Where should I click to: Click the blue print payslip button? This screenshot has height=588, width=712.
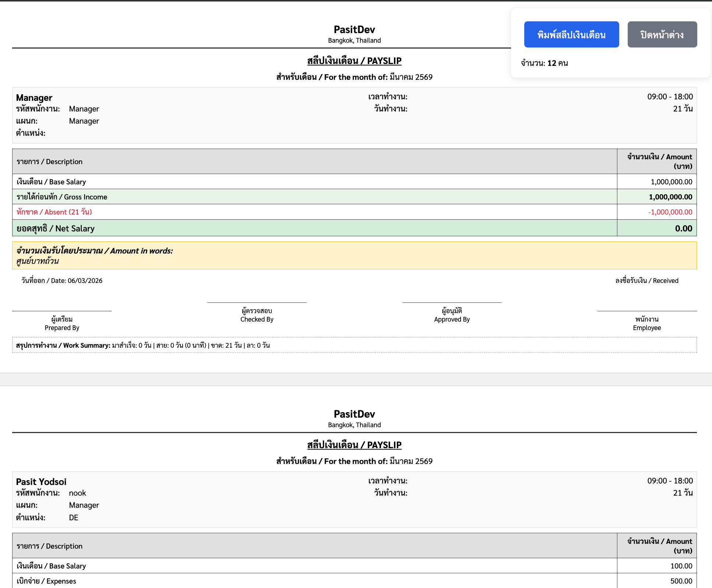571,35
